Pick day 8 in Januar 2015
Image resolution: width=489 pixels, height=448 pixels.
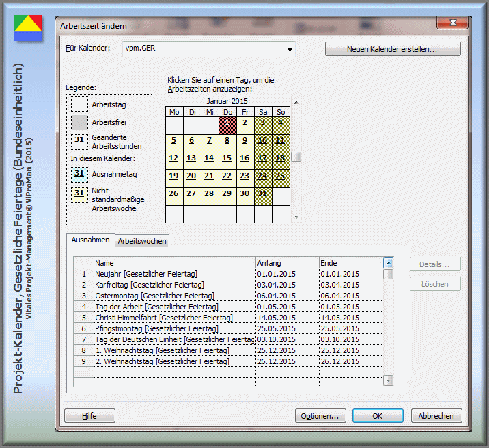pyautogui.click(x=227, y=143)
